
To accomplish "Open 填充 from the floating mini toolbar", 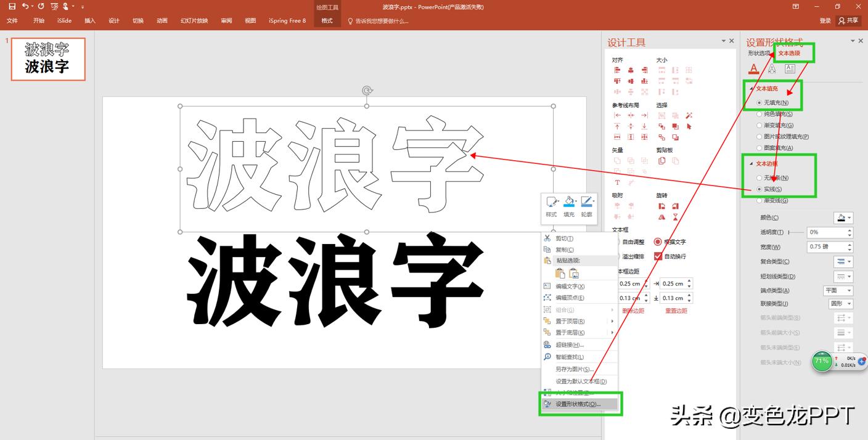I will (568, 203).
